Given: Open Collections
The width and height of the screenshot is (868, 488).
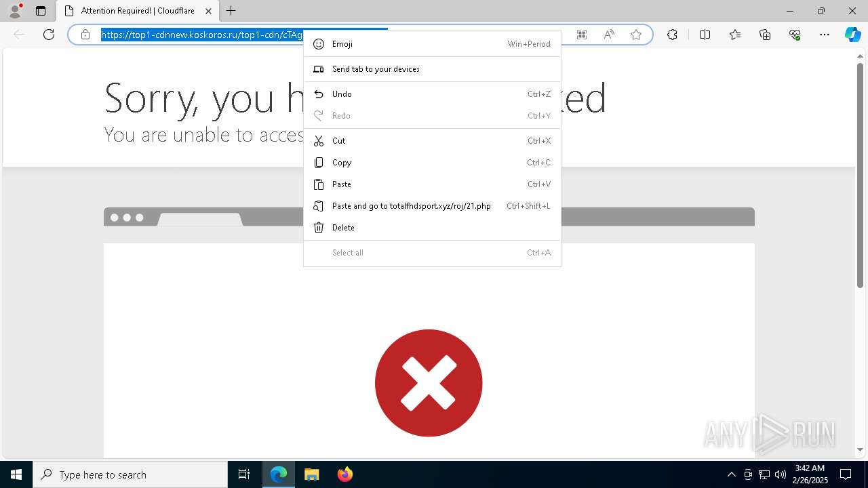Looking at the screenshot, I should 765,35.
